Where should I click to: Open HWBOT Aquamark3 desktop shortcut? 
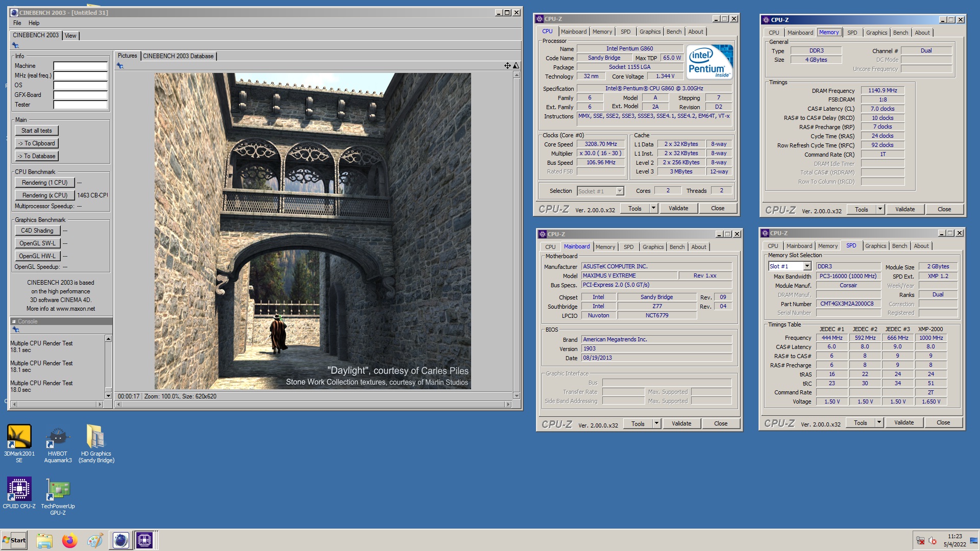[x=58, y=443]
